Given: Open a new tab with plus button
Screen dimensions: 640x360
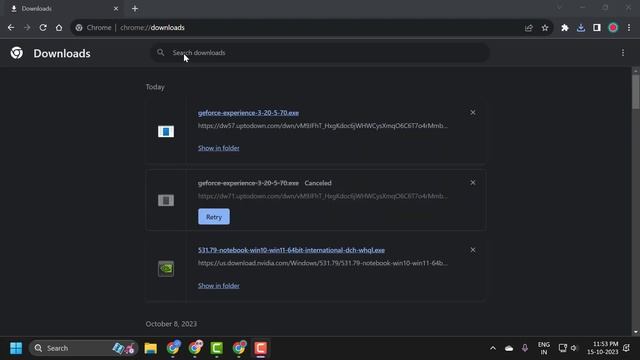Looking at the screenshot, I should 135,9.
